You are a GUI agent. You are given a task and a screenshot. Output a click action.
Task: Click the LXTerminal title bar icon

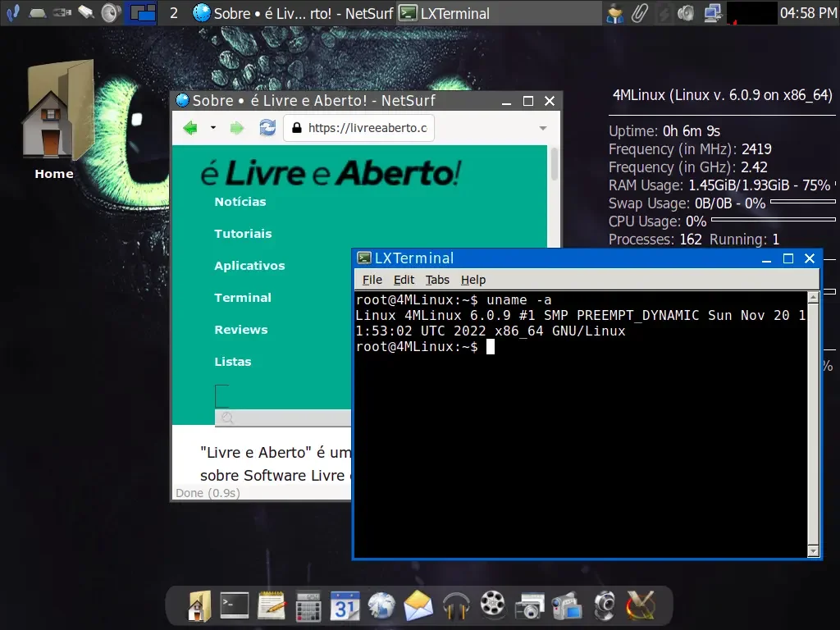pos(364,258)
